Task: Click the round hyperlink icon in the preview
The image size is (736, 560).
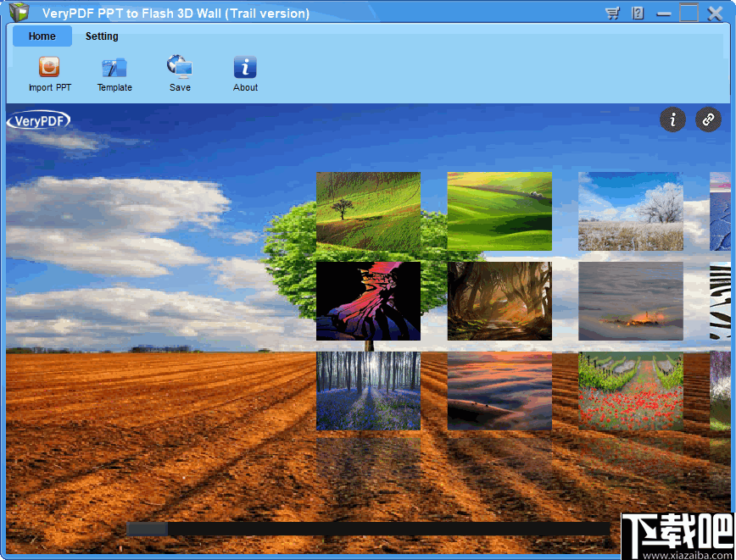Action: [709, 119]
